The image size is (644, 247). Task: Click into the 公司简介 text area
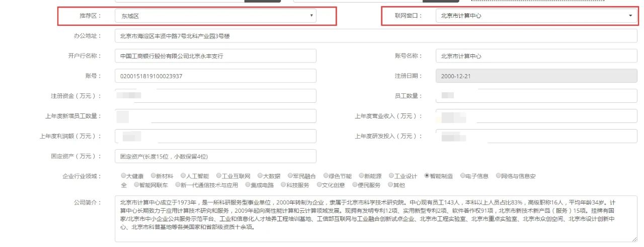click(x=376, y=219)
